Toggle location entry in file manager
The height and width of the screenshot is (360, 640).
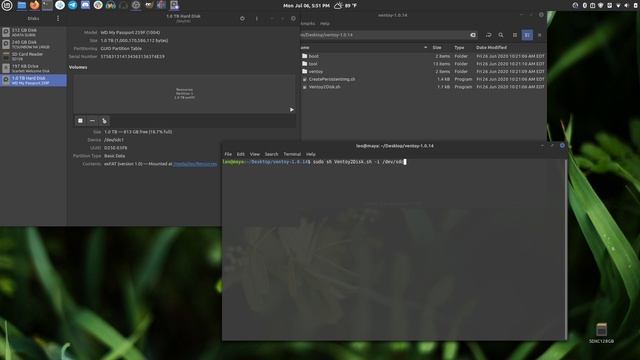[488, 35]
